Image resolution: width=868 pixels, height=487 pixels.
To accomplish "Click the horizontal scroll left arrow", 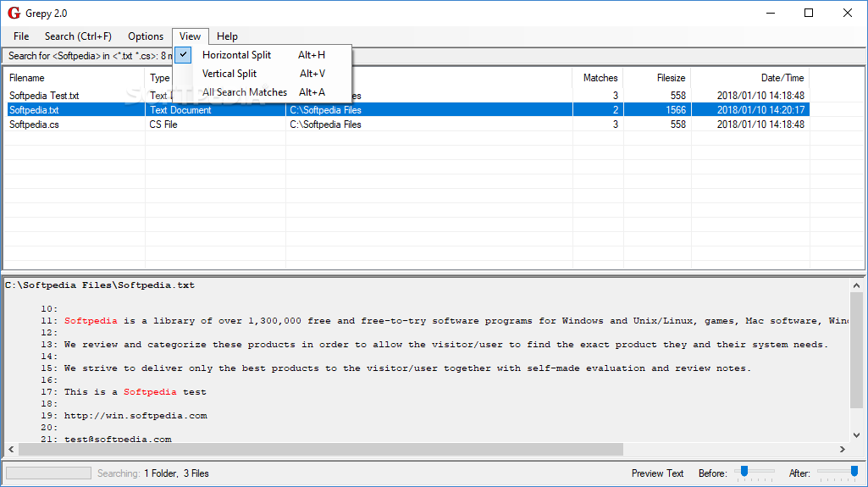I will (11, 450).
